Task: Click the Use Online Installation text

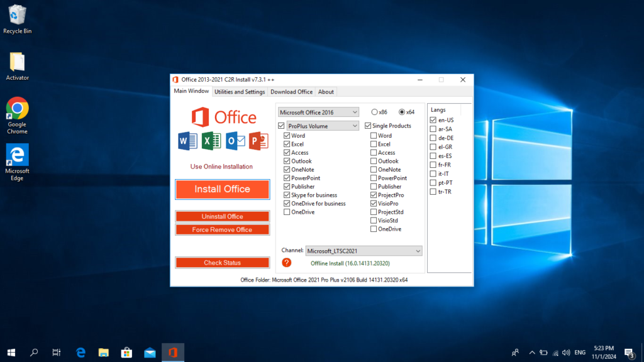Action: [x=221, y=167]
